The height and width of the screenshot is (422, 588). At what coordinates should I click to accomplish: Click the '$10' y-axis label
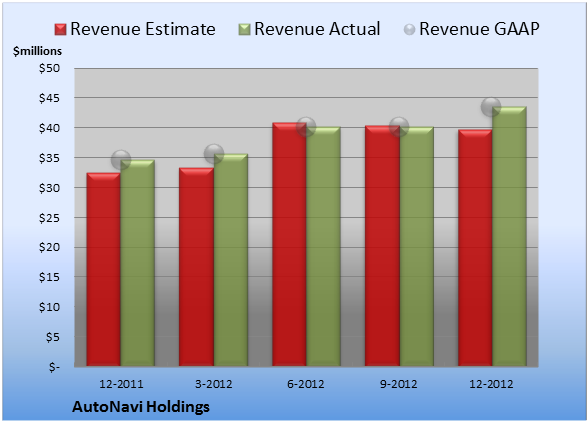(x=50, y=307)
